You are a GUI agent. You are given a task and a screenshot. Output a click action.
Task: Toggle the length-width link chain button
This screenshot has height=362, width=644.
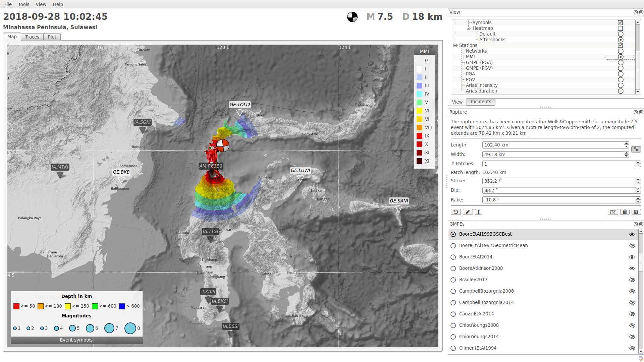point(636,149)
